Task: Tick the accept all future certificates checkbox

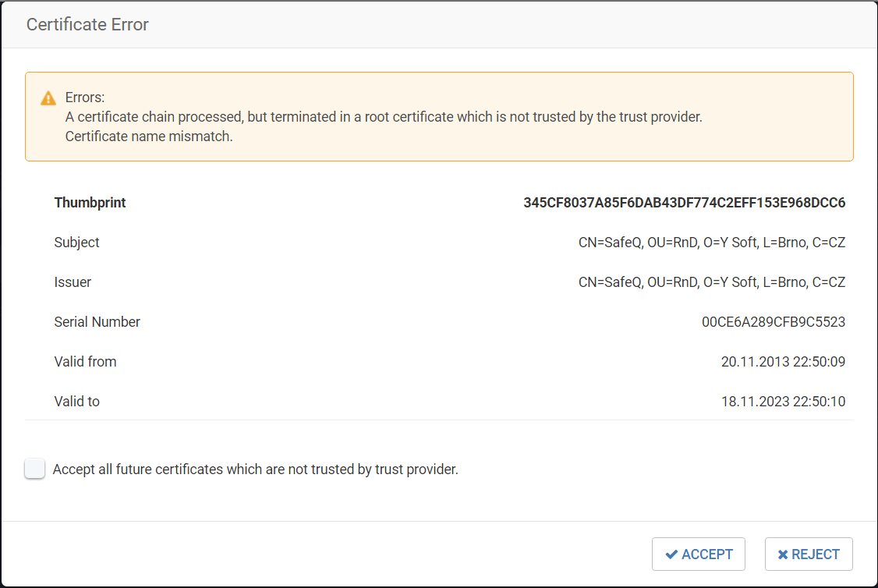Action: pos(35,469)
